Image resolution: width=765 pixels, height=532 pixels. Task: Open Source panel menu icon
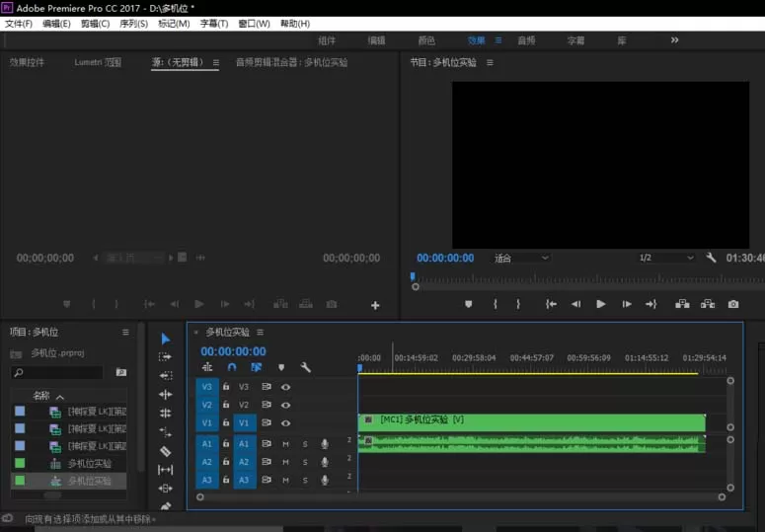coord(215,63)
